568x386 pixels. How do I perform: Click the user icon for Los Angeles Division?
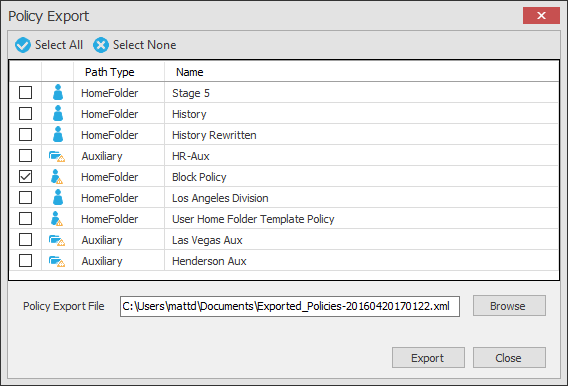tap(58, 197)
